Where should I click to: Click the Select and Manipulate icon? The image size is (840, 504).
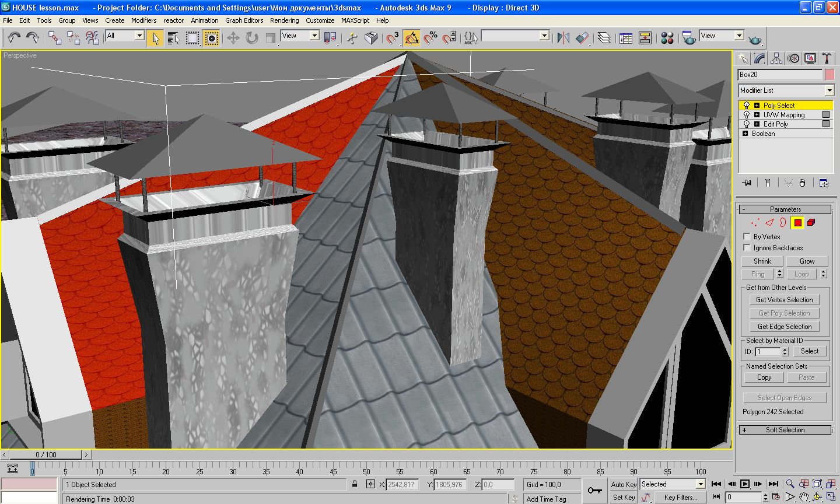coord(352,38)
